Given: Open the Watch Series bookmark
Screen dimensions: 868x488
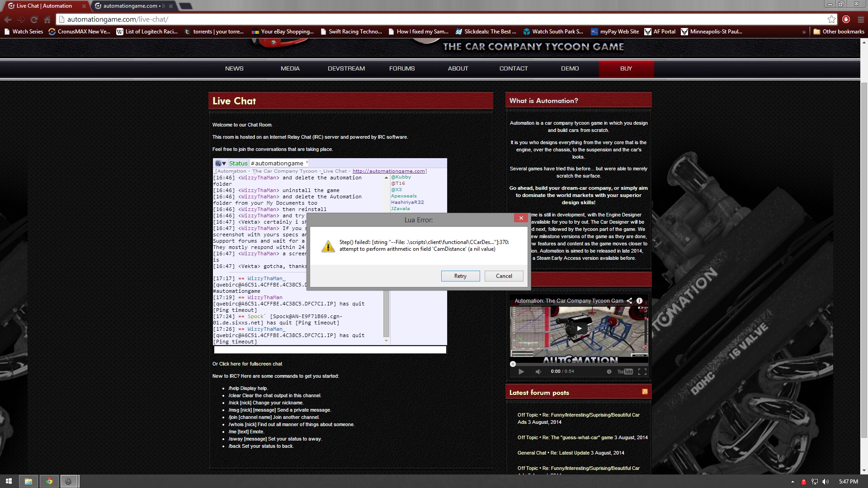Looking at the screenshot, I should [24, 32].
